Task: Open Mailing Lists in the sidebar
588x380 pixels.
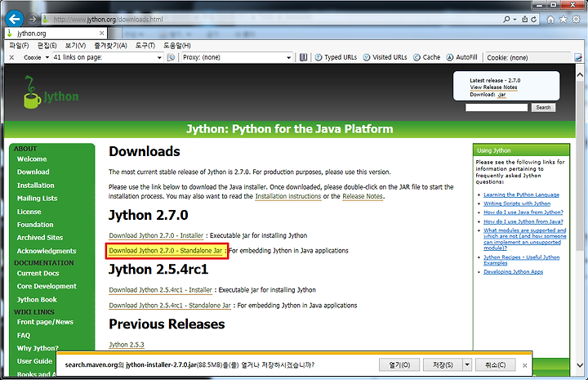Action: [x=37, y=199]
